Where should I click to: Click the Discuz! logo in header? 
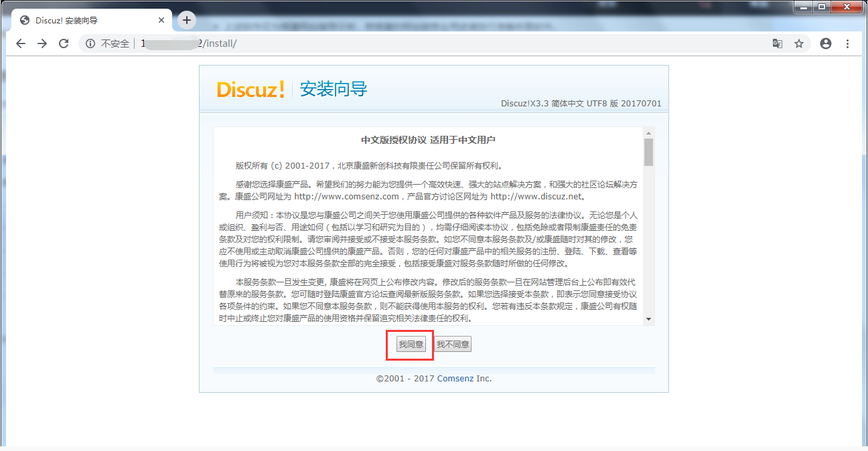coord(250,90)
